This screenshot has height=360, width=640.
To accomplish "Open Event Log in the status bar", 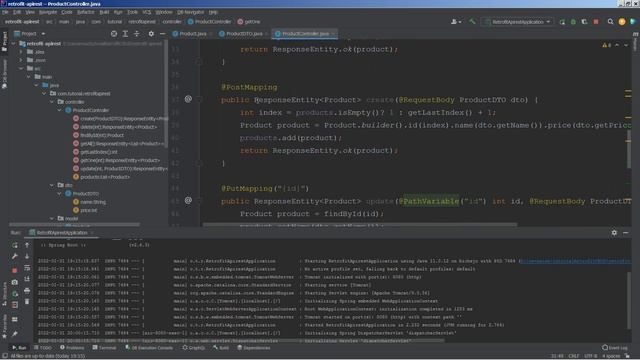I will (615, 348).
